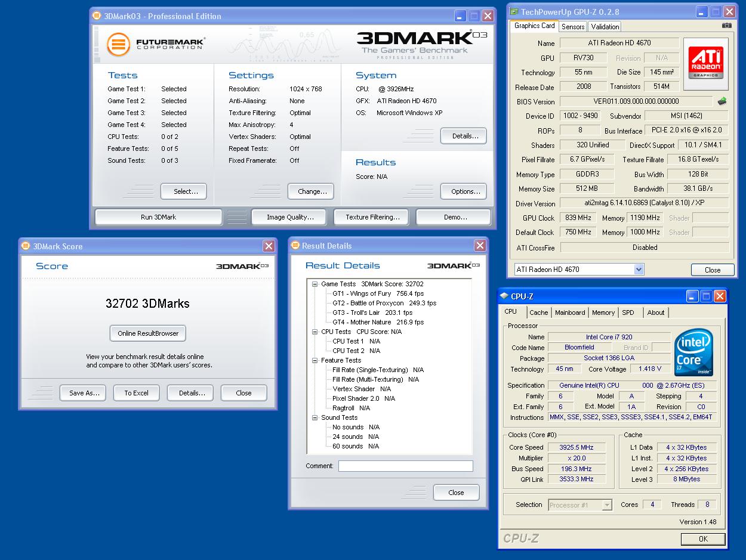Click Close in the 3DMark Score window
This screenshot has width=746, height=560.
(243, 393)
